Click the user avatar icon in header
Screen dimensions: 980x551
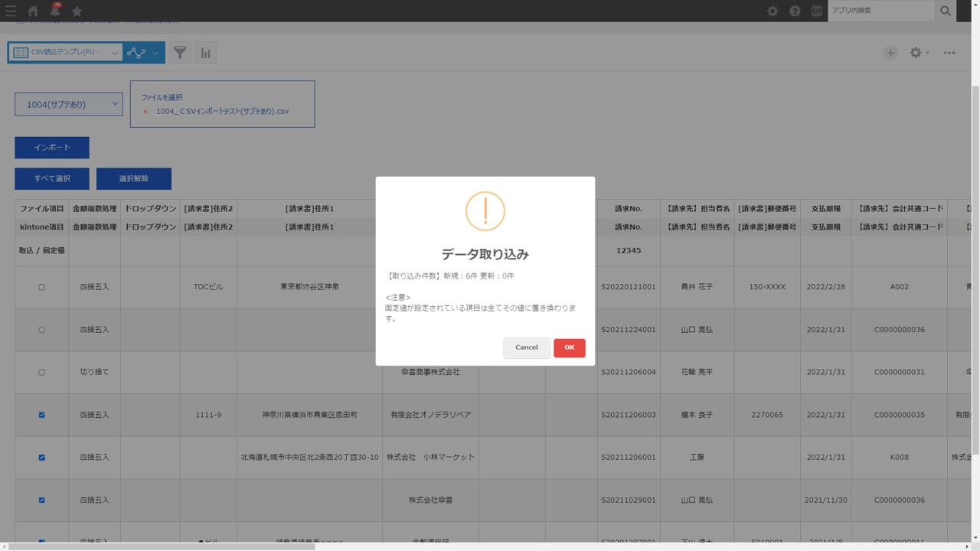(x=817, y=11)
